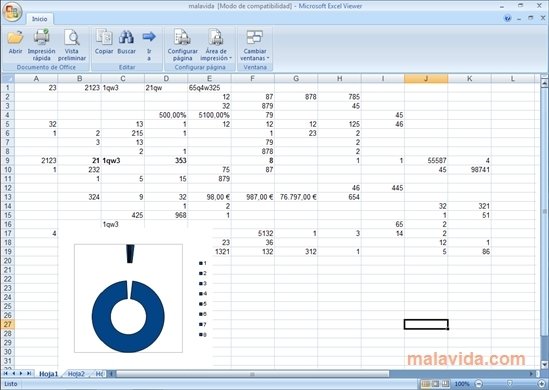Click cell containing 21qw
549x390 pixels.
(166, 88)
